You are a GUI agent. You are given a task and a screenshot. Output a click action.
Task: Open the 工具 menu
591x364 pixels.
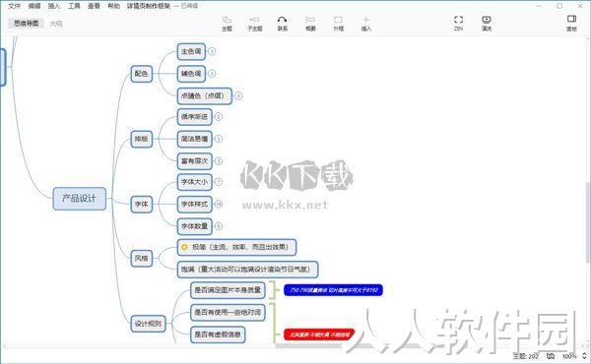pos(74,6)
